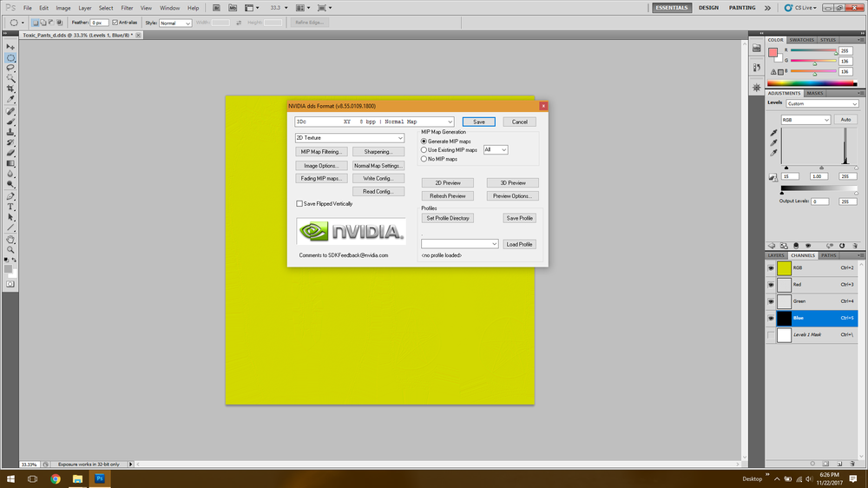Open MIP Map Filtering settings

coord(321,152)
